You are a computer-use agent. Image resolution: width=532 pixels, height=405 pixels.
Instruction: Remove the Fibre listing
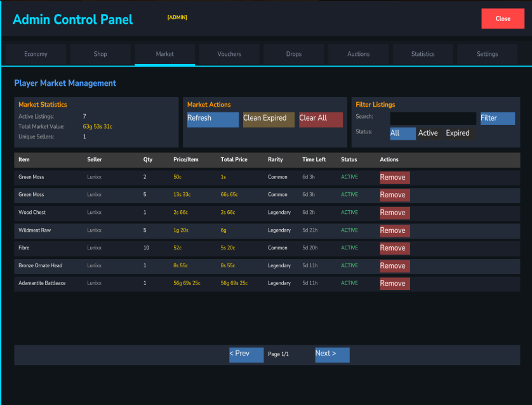(394, 248)
